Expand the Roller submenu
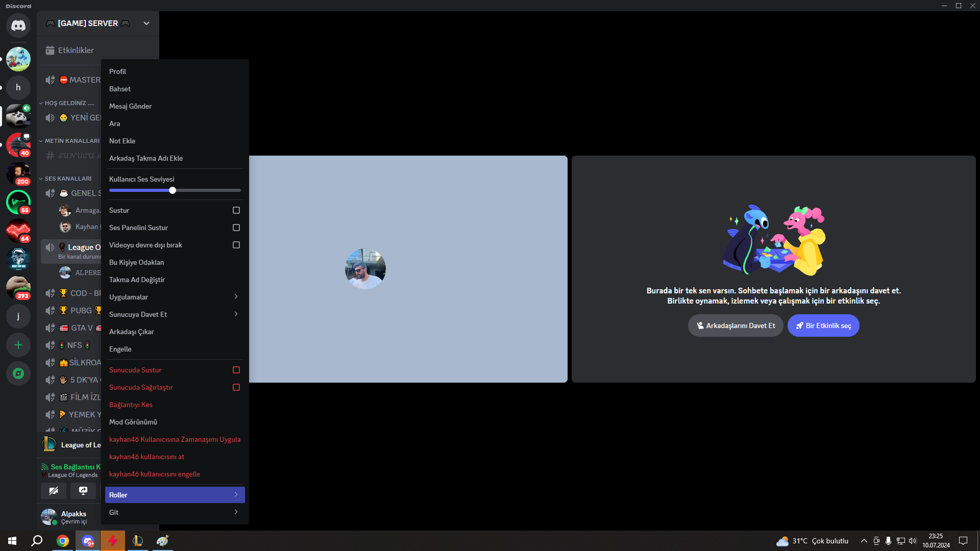The height and width of the screenshot is (551, 980). coord(175,495)
